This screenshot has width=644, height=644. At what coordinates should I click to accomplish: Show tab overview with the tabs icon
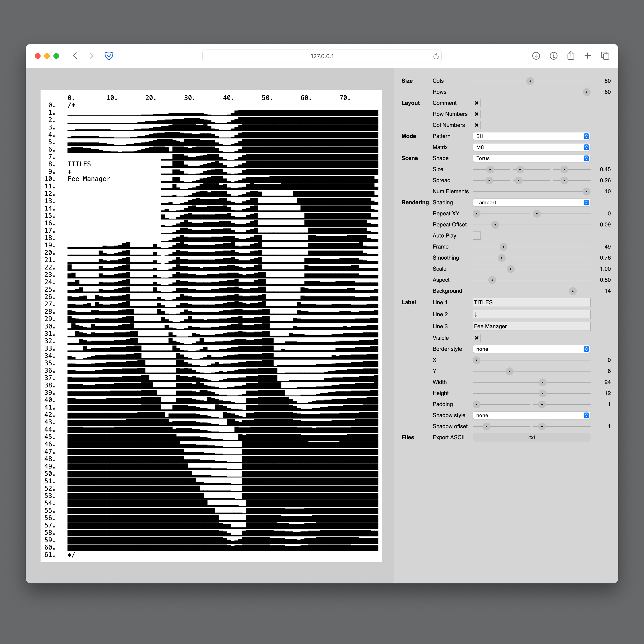click(605, 56)
